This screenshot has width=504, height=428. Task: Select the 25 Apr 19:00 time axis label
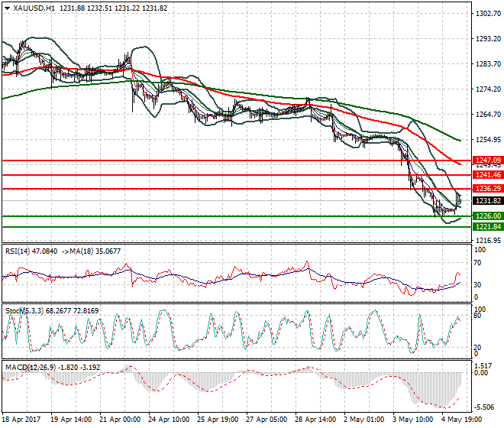coord(218,420)
